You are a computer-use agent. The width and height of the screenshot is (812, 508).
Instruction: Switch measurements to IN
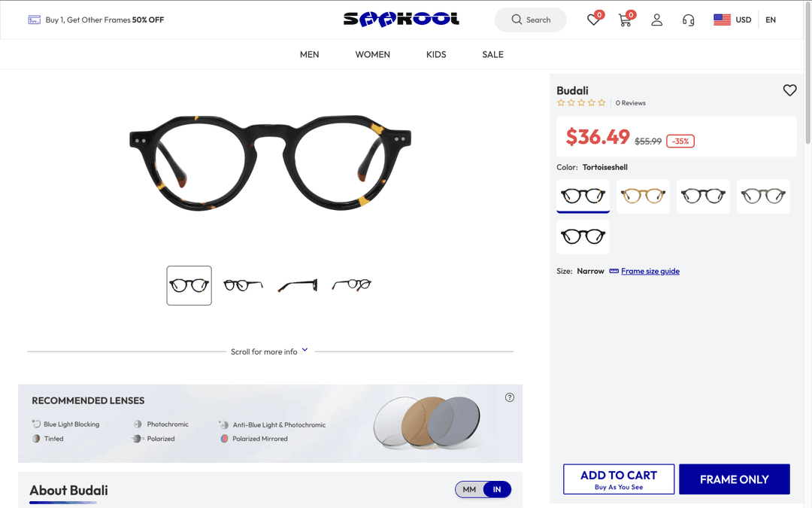coord(497,489)
